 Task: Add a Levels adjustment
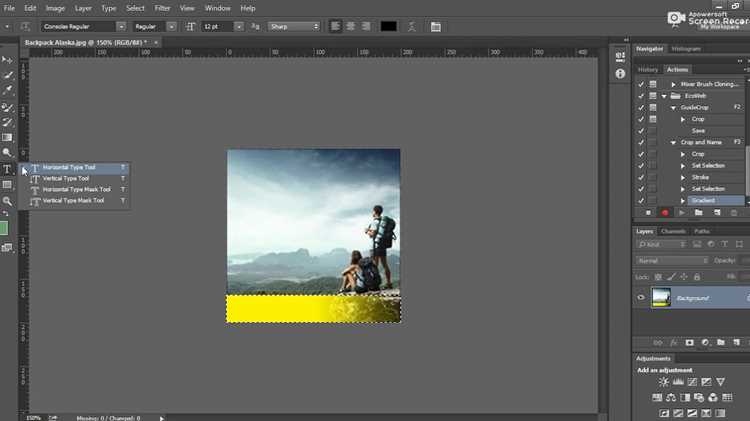click(678, 382)
